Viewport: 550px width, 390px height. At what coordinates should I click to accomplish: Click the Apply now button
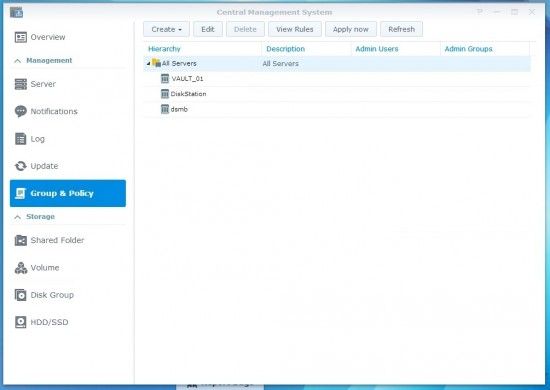click(351, 29)
